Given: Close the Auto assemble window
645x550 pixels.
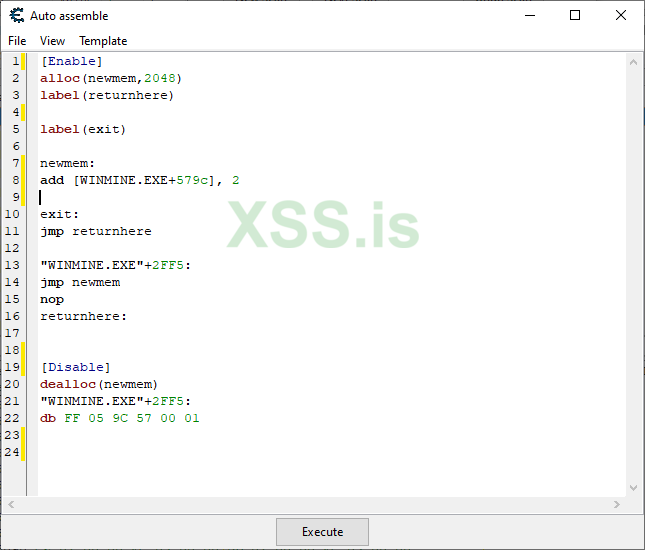Looking at the screenshot, I should [x=620, y=16].
